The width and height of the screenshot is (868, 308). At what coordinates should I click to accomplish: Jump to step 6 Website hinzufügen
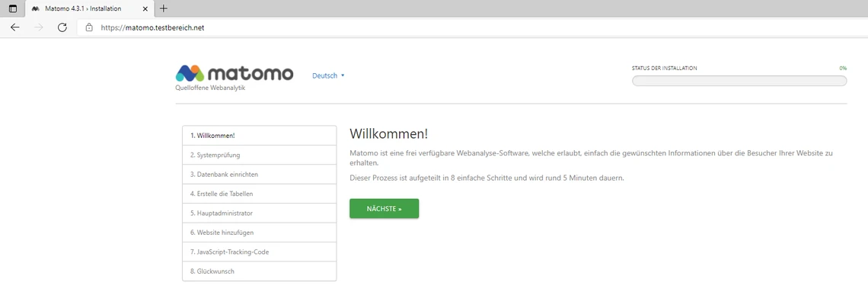click(259, 233)
